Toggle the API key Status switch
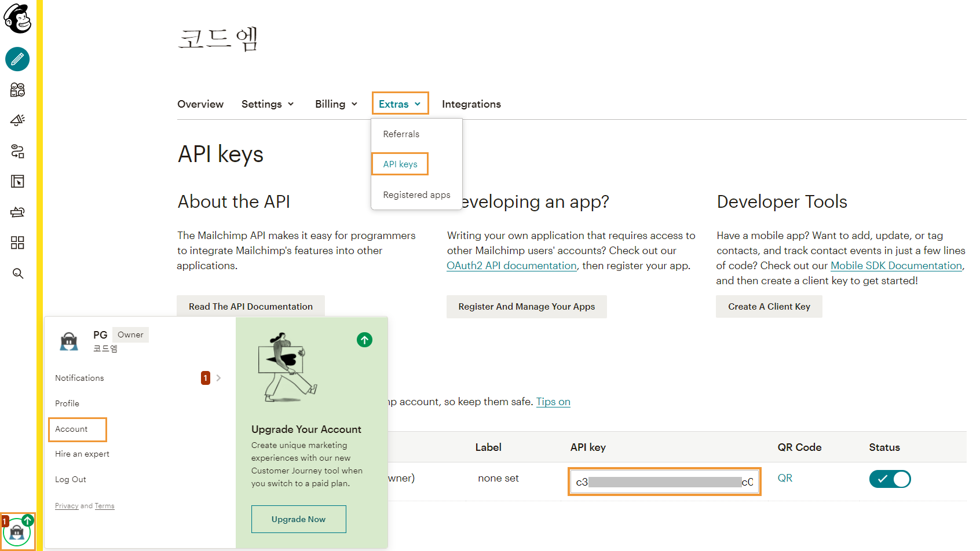 click(x=890, y=479)
